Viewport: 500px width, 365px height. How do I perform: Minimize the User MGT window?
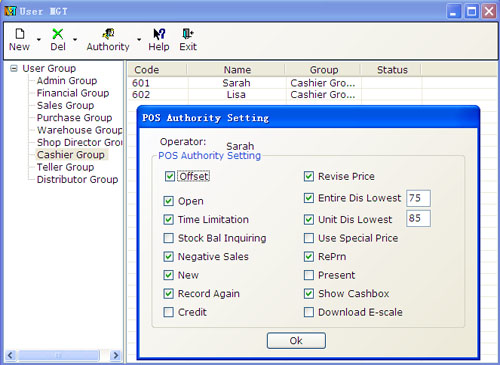pos(454,11)
